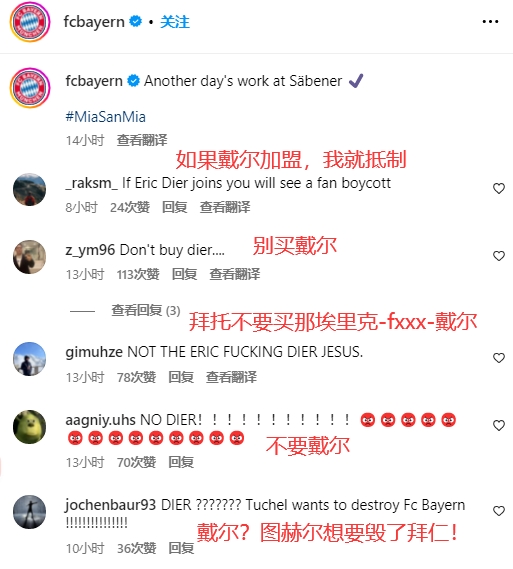The width and height of the screenshot is (513, 569).
Task: Show 查看翻译 for _raksm_ comment
Action: (225, 207)
